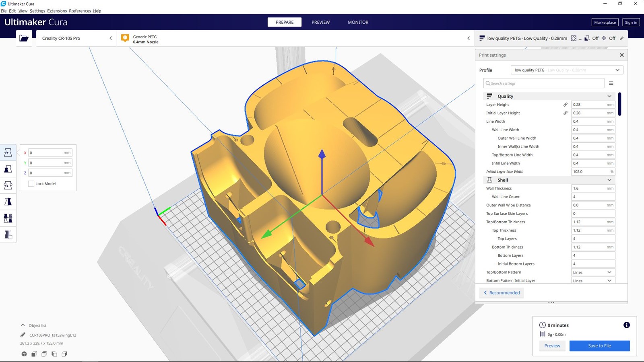Toggle the Lock Model checkbox
The height and width of the screenshot is (362, 644).
tap(31, 184)
